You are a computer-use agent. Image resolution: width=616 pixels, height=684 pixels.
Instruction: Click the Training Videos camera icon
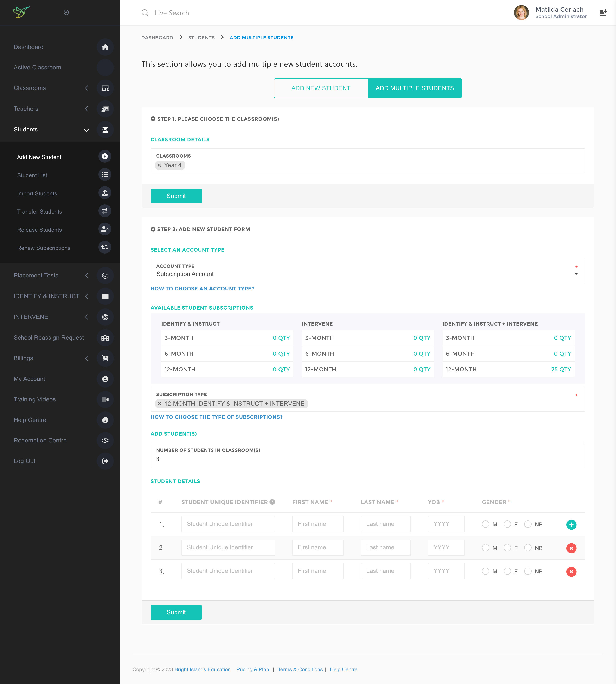[105, 399]
